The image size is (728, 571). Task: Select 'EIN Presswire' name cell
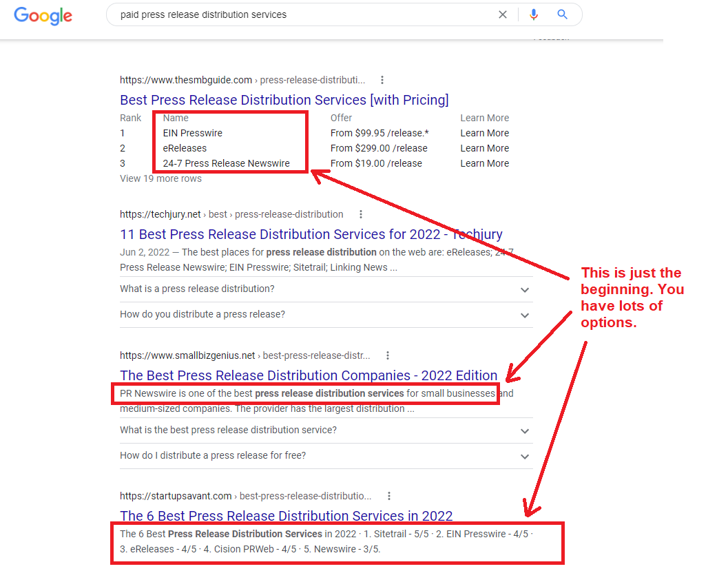(193, 133)
